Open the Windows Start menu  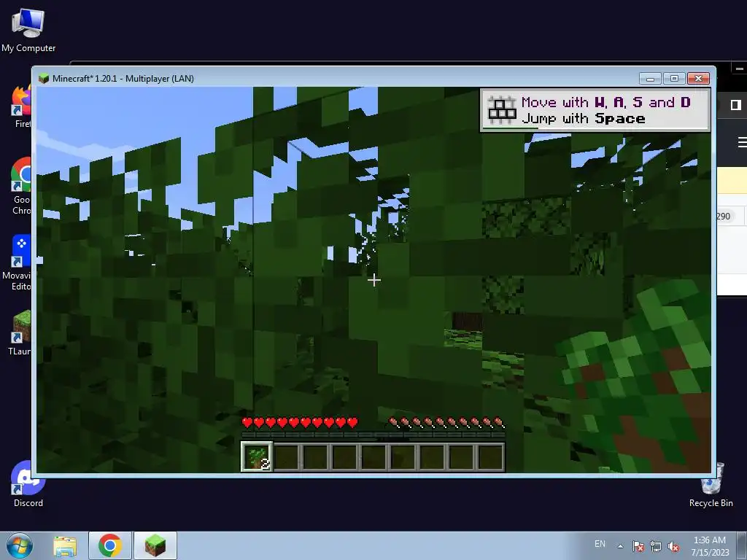pyautogui.click(x=20, y=545)
